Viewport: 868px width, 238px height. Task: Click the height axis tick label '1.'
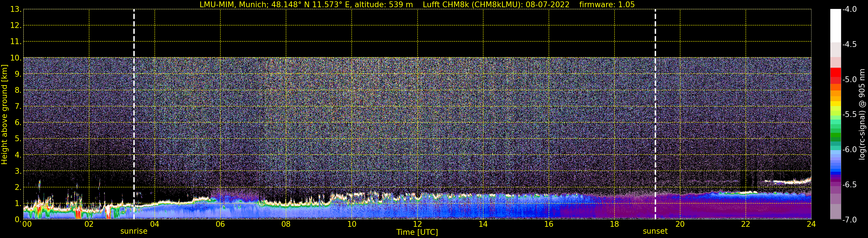(x=18, y=204)
